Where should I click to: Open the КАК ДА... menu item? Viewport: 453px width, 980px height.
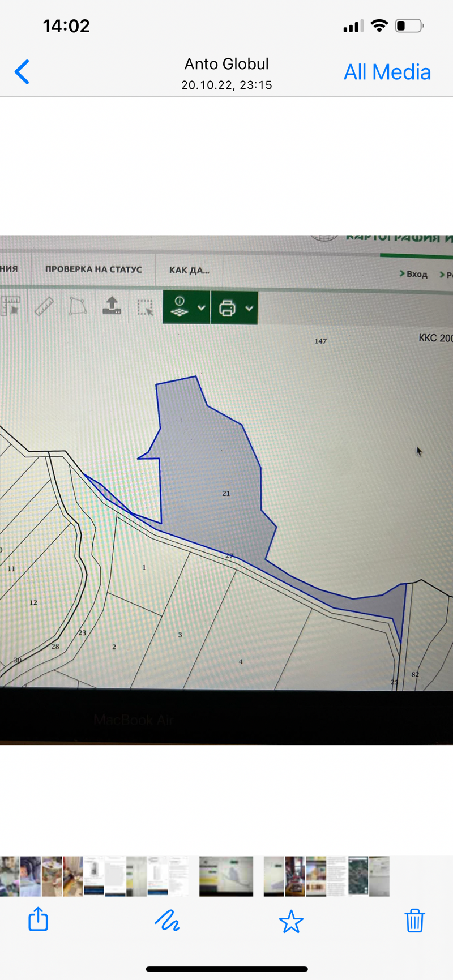pos(189,271)
